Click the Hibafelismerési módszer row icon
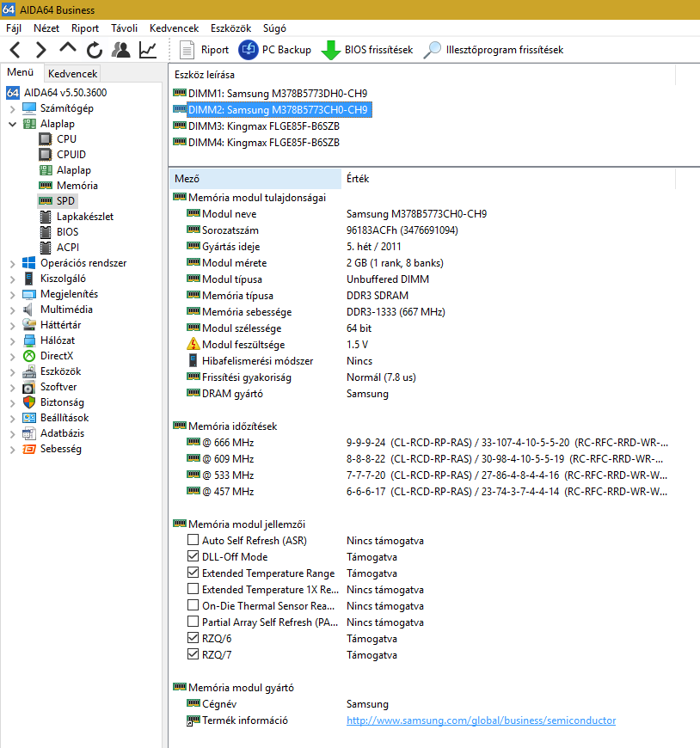Viewport: 700px width, 748px height. click(193, 360)
